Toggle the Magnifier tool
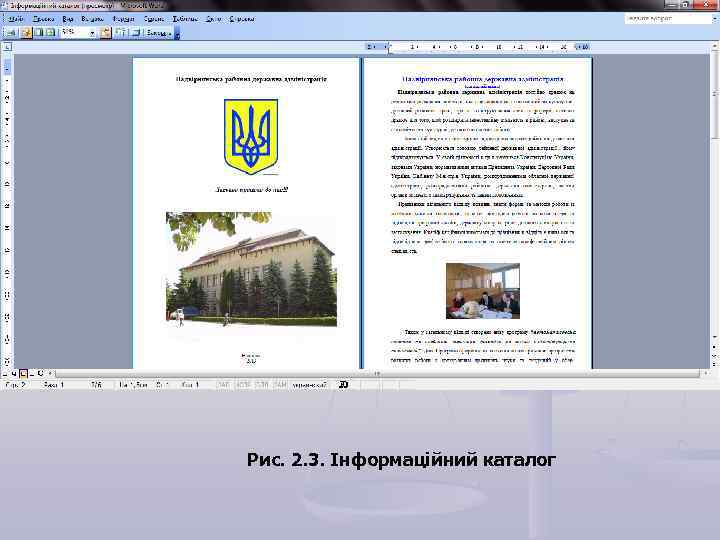The width and height of the screenshot is (720, 540). (27, 33)
